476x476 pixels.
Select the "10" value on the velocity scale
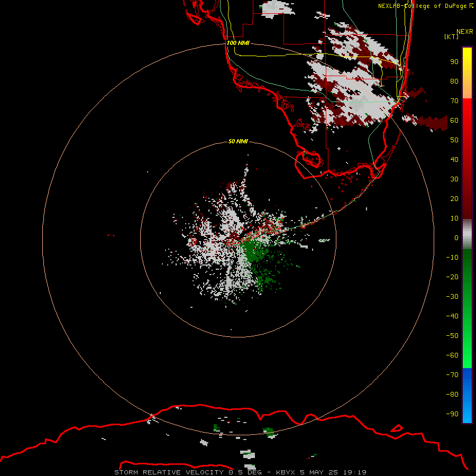click(454, 218)
